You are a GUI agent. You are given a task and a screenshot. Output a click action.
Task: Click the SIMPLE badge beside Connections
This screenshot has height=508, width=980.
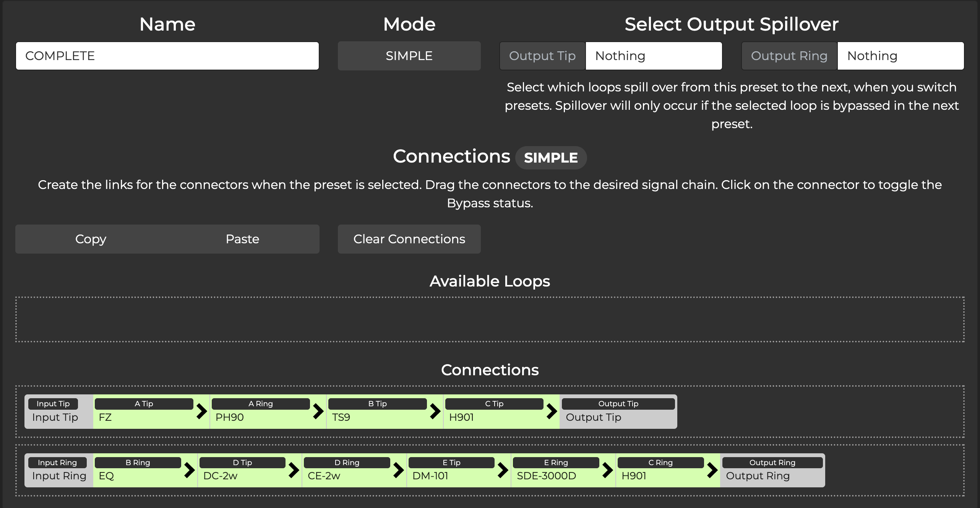tap(550, 158)
